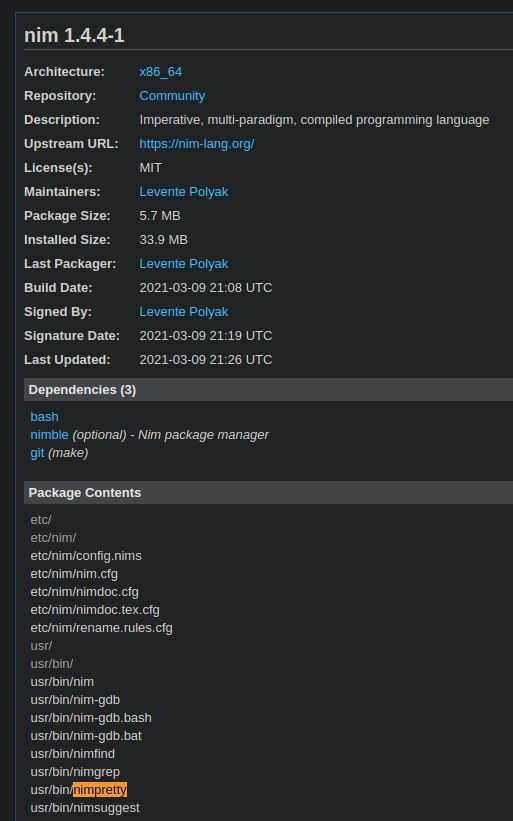Select the usr/bin/nimgrep entry
The image size is (513, 821).
[75, 772]
